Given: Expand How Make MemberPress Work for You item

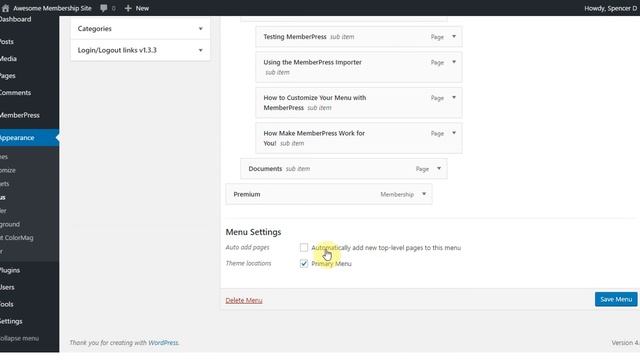Looking at the screenshot, I should [453, 133].
